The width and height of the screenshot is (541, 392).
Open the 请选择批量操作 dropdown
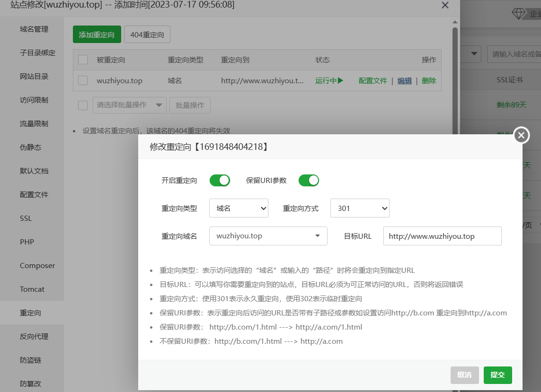129,105
